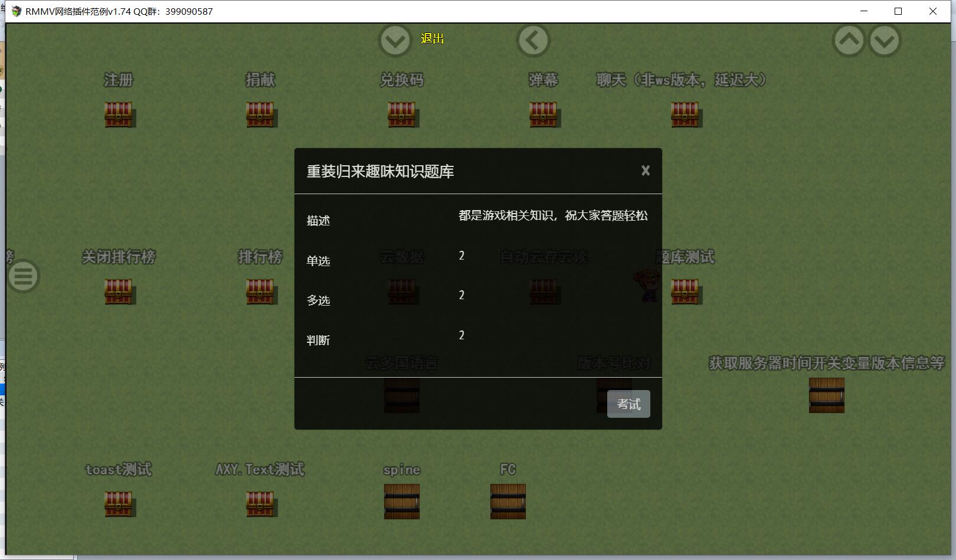Click the round down-arrow beside 退出
The height and width of the screenshot is (560, 956).
tap(395, 41)
